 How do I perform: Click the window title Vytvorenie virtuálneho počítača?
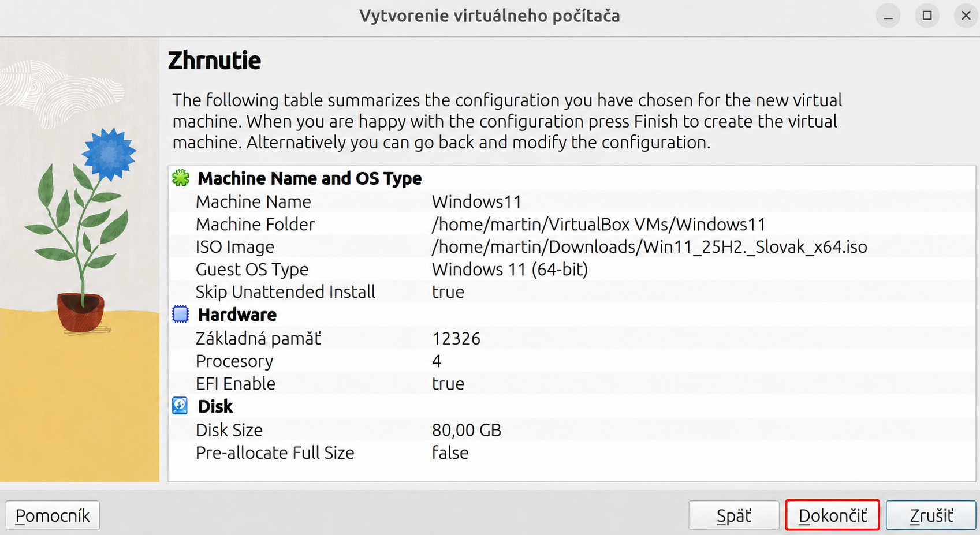tap(490, 16)
